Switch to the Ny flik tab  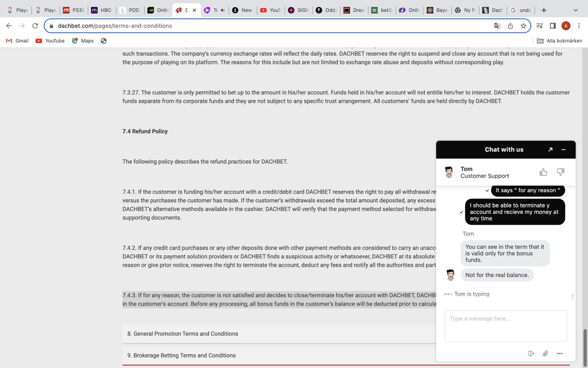tap(465, 10)
